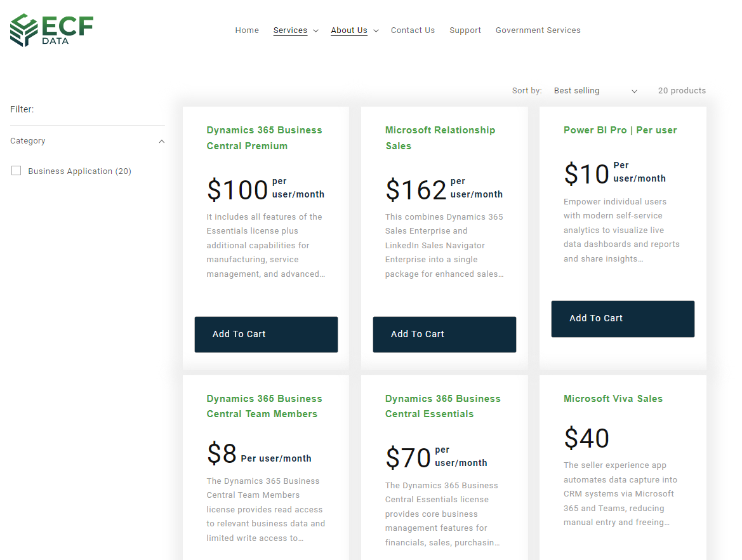The width and height of the screenshot is (742, 560).
Task: Open Microsoft Relationship Sales product title
Action: [440, 138]
